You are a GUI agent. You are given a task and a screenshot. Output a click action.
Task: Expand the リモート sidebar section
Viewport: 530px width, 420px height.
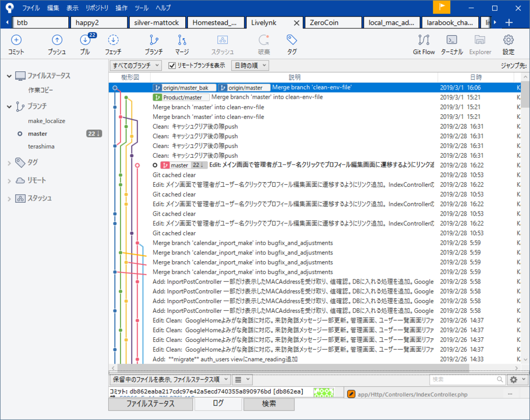tap(9, 181)
